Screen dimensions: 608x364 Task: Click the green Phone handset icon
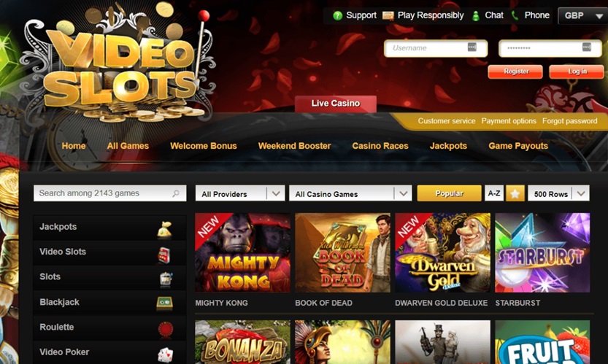[x=515, y=15]
